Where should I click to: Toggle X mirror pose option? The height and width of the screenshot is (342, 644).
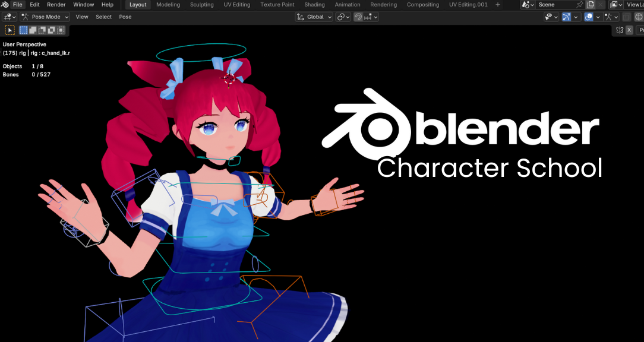pos(629,30)
